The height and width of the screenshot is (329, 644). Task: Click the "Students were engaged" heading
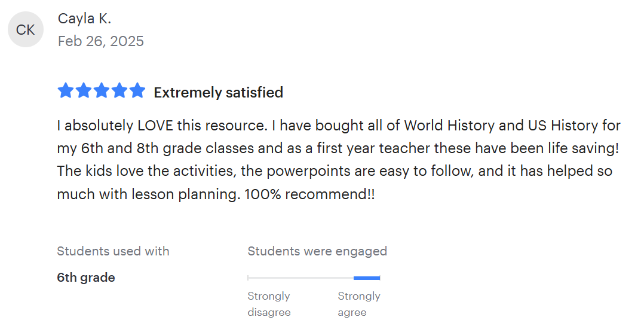317,251
